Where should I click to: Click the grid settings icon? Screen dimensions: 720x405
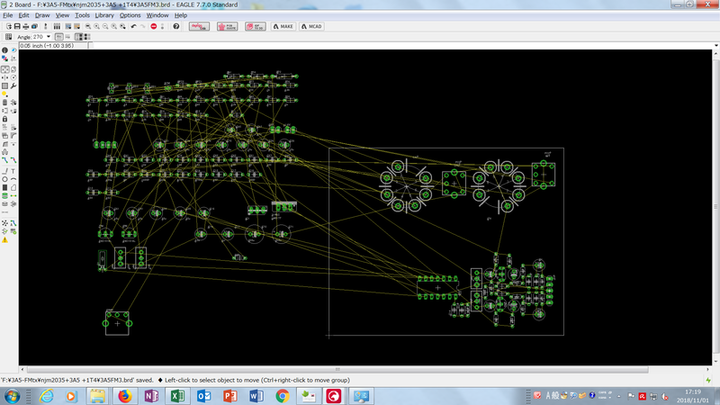point(6,37)
